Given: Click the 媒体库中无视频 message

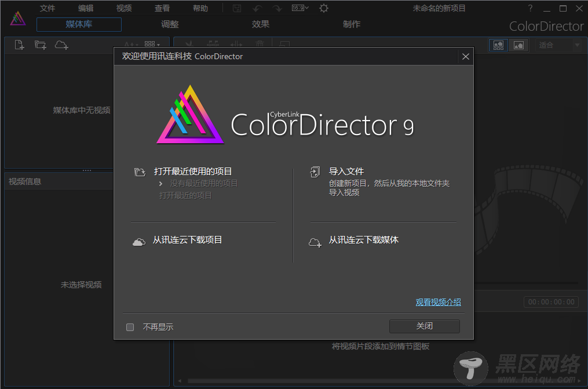Looking at the screenshot, I should tap(81, 110).
